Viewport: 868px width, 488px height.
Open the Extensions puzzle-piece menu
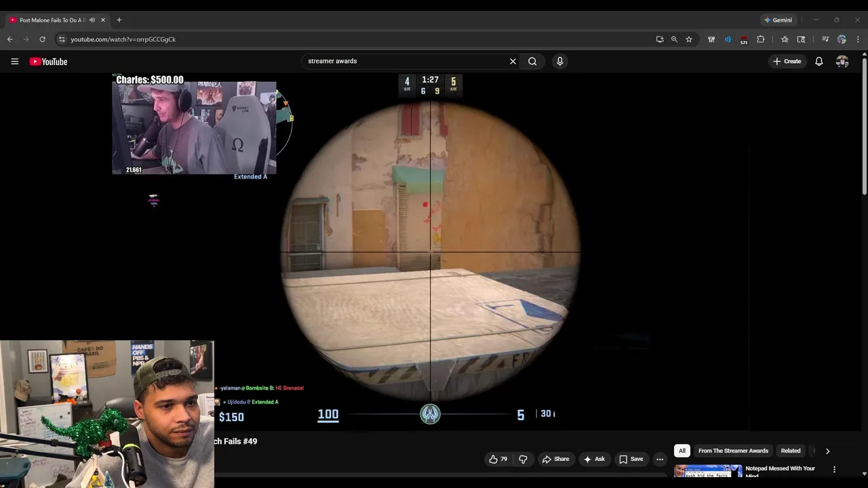click(x=760, y=39)
